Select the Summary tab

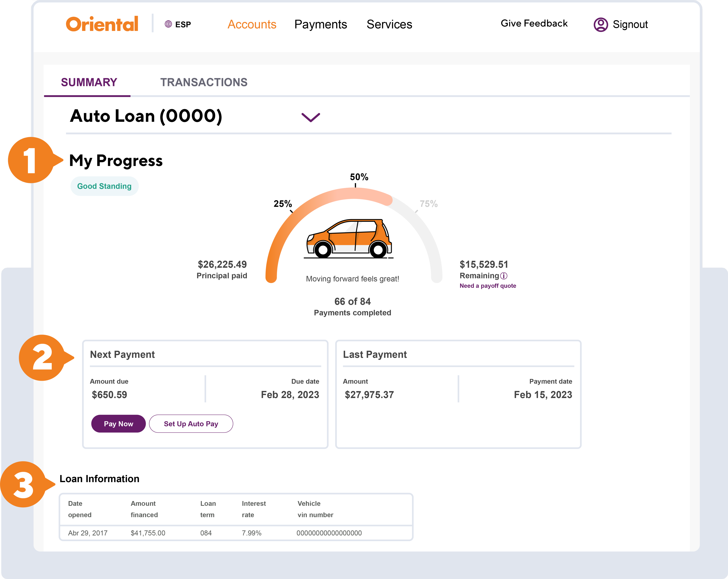89,82
